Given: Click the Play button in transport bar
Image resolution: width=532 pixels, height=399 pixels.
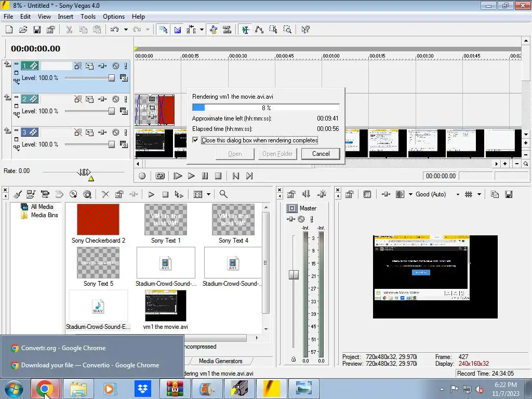Looking at the screenshot, I should [x=191, y=176].
